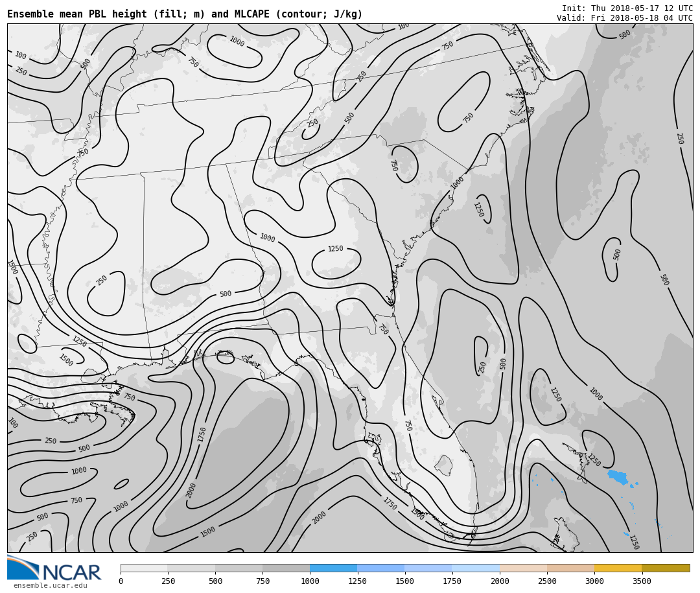Screen dimensions: 700x593
Task: Select the 'Valid: Fri 2018-05-18 04 UTC' text
Action: [x=625, y=18]
